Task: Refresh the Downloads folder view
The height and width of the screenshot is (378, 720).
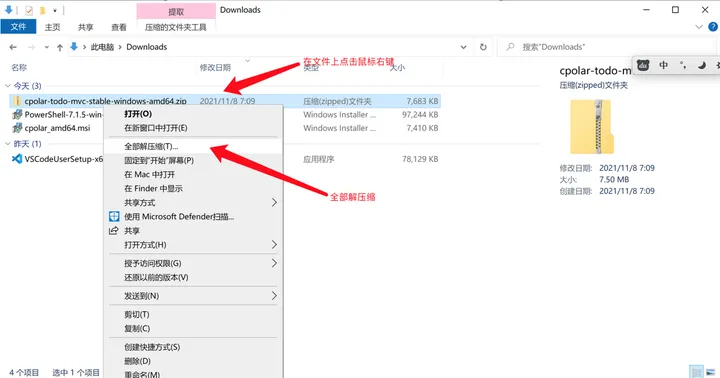Action: [x=483, y=47]
